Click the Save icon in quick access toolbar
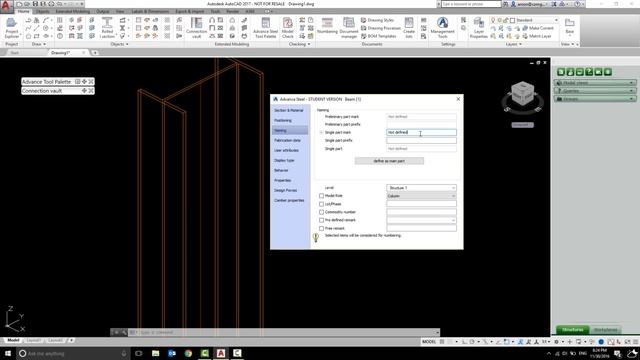The height and width of the screenshot is (360, 640). click(35, 4)
